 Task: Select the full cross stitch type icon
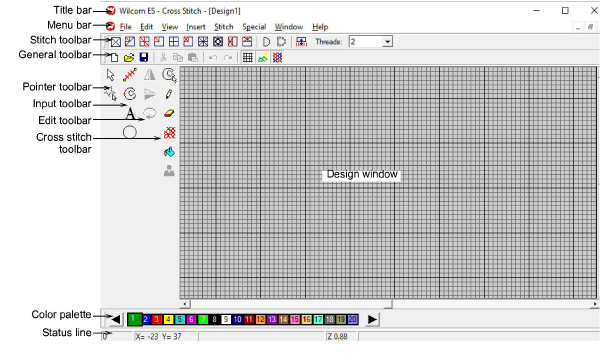[x=116, y=42]
